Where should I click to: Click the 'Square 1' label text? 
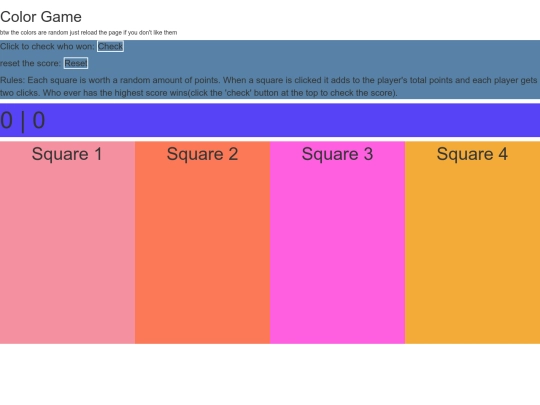[67, 154]
